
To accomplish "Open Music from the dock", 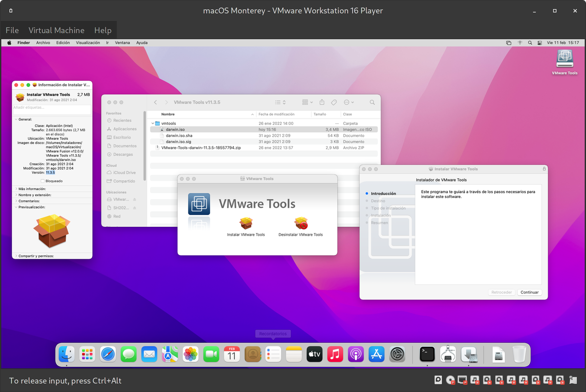I will (335, 354).
